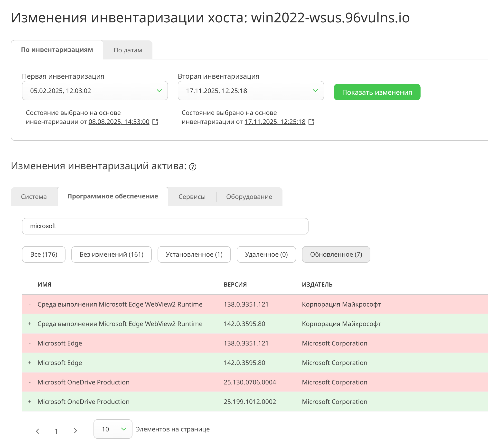Click the software search field with «microsoft»
Image resolution: width=488 pixels, height=448 pixels.
165,226
